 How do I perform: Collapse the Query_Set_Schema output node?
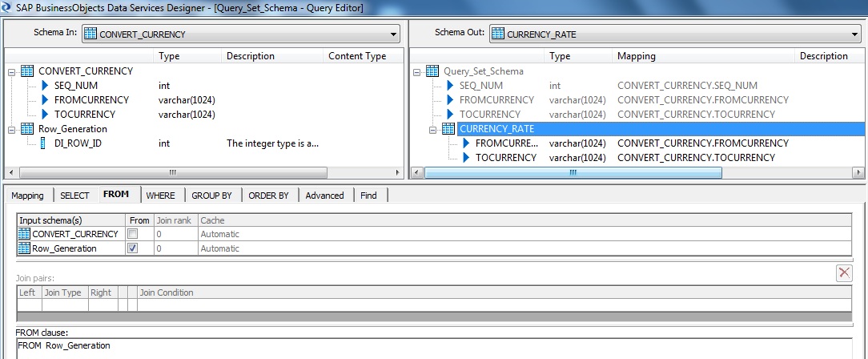coord(417,71)
